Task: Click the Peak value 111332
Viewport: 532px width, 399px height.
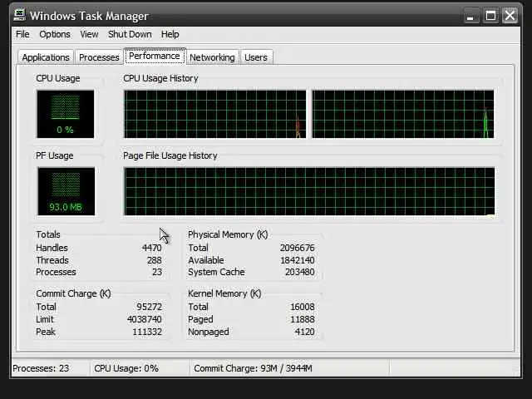Action: [x=147, y=332]
